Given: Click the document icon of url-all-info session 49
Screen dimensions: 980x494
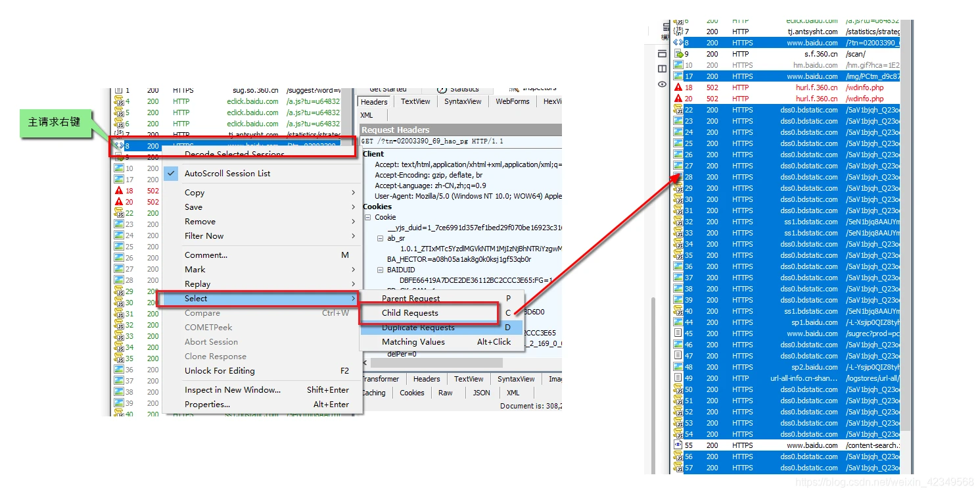Looking at the screenshot, I should [678, 378].
